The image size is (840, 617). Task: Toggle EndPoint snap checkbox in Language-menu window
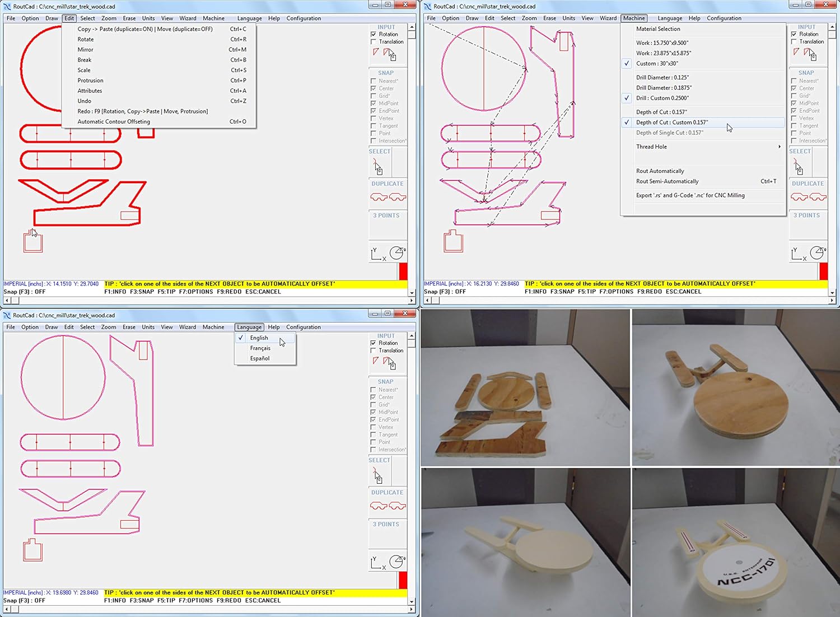coord(374,420)
